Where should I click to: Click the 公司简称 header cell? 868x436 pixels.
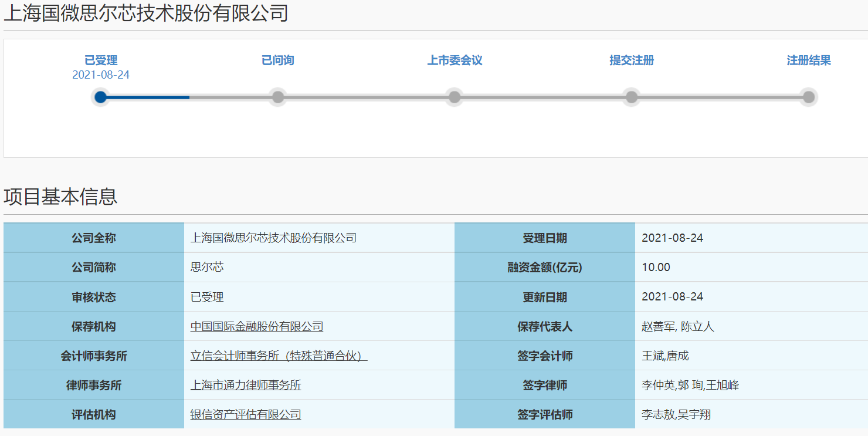(94, 267)
